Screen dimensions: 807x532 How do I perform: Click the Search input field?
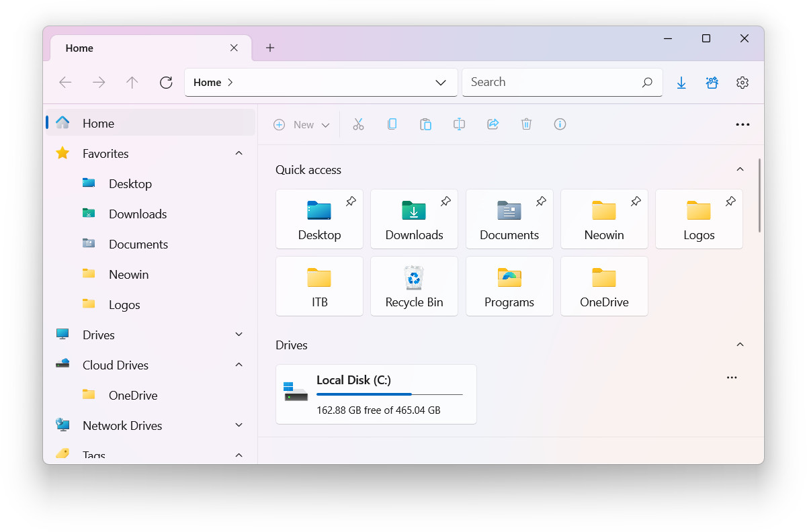[551, 82]
